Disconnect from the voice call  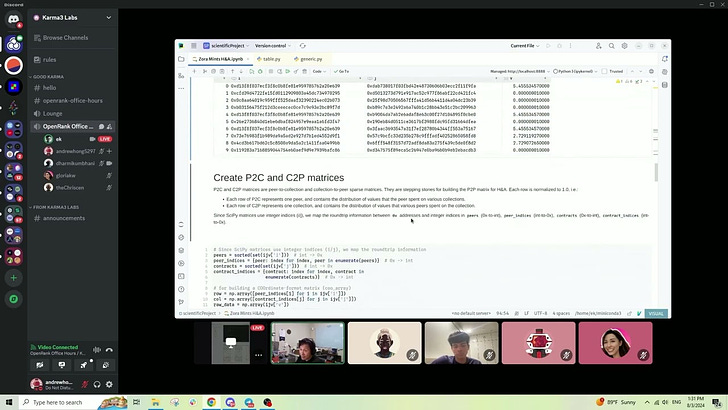pyautogui.click(x=109, y=350)
